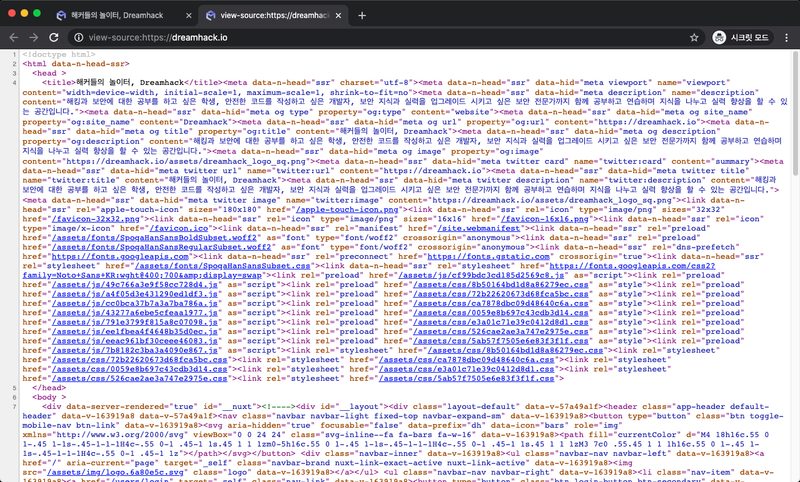
Task: Open the eeac961bf30ceee46083.js script link
Action: [x=135, y=341]
